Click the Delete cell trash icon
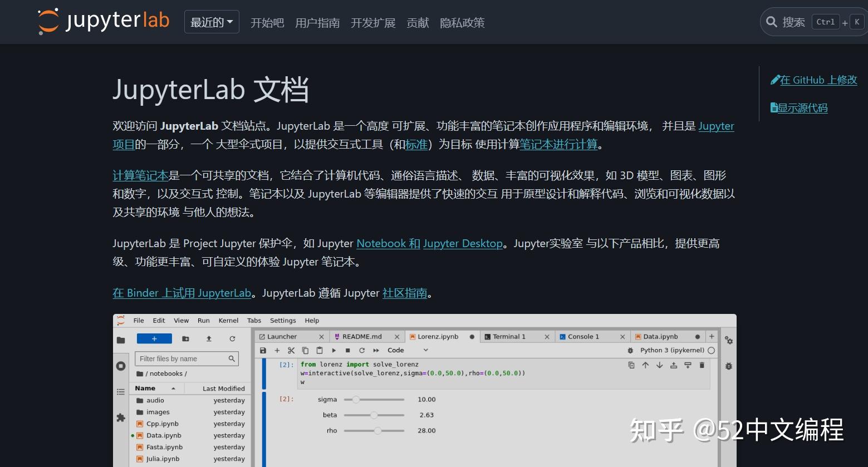 pos(702,365)
